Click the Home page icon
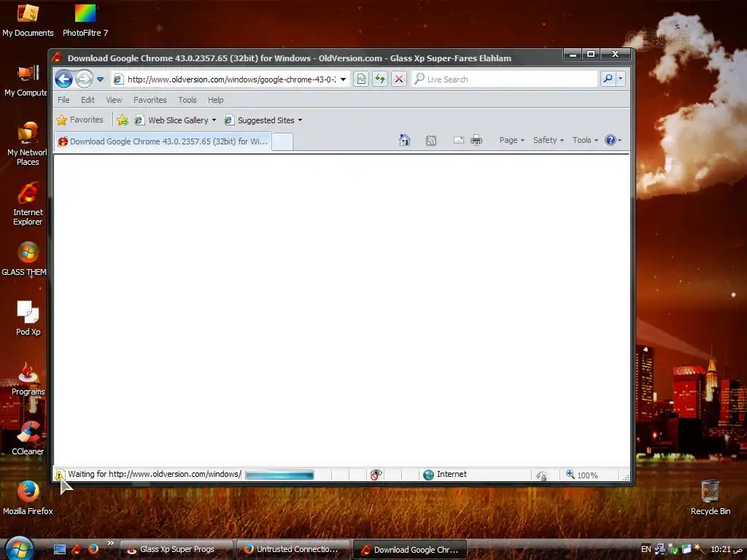 [404, 140]
